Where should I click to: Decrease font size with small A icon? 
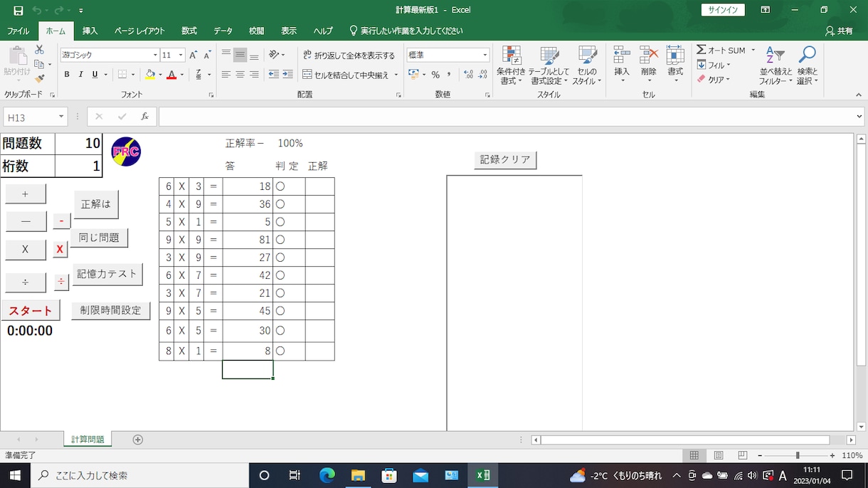coord(207,55)
